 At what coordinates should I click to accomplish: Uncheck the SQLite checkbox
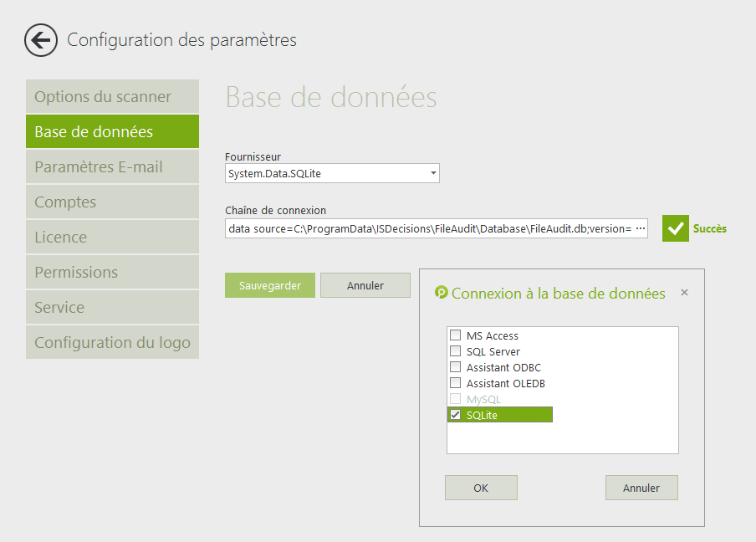(x=456, y=415)
